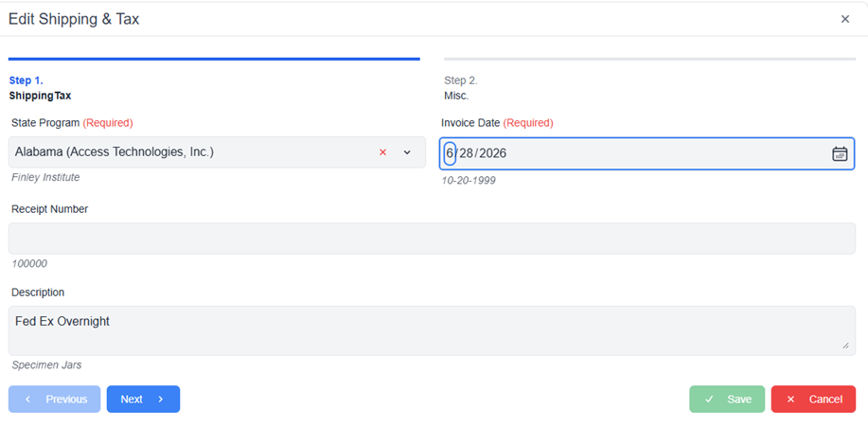Click the 'Finley Institute' hint text
The image size is (868, 426).
pos(45,177)
